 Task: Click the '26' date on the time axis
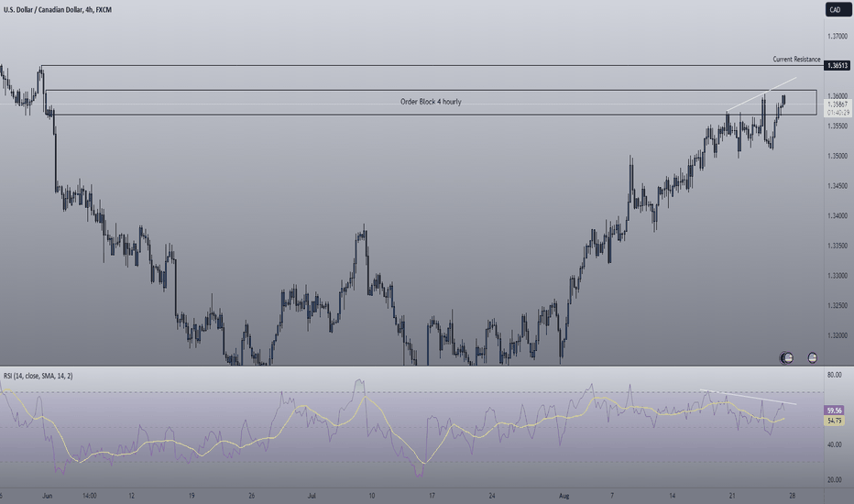point(251,496)
